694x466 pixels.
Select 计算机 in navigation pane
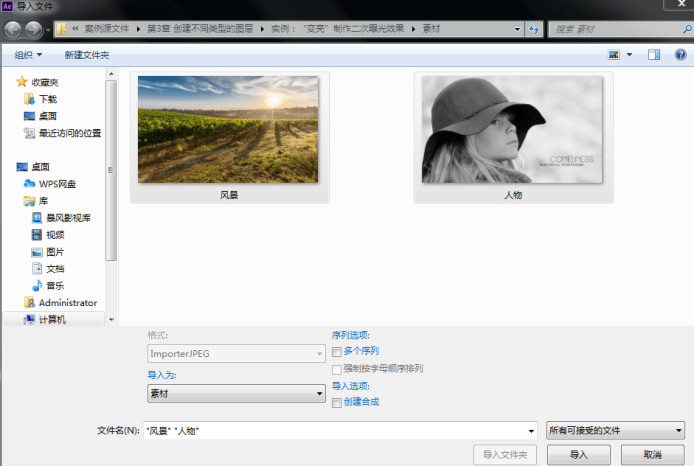[45, 319]
